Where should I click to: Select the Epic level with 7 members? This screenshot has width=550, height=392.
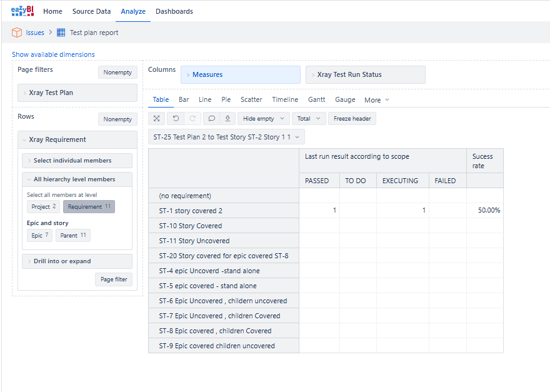click(x=39, y=236)
